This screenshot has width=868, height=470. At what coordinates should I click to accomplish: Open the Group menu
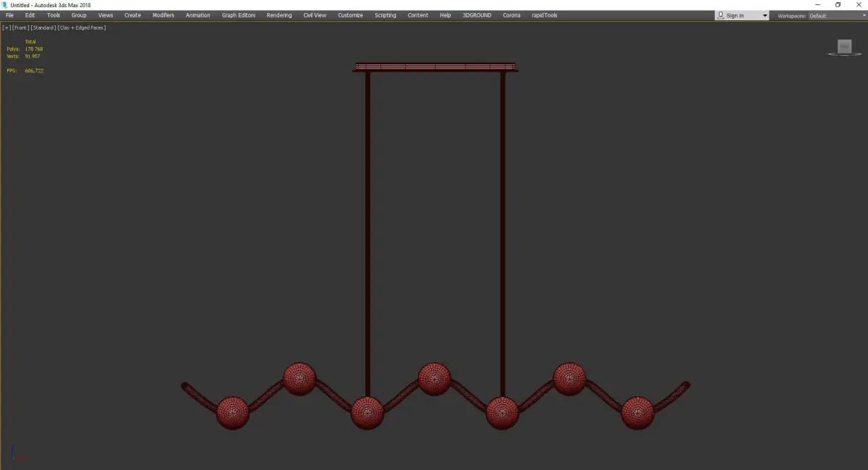[x=79, y=15]
